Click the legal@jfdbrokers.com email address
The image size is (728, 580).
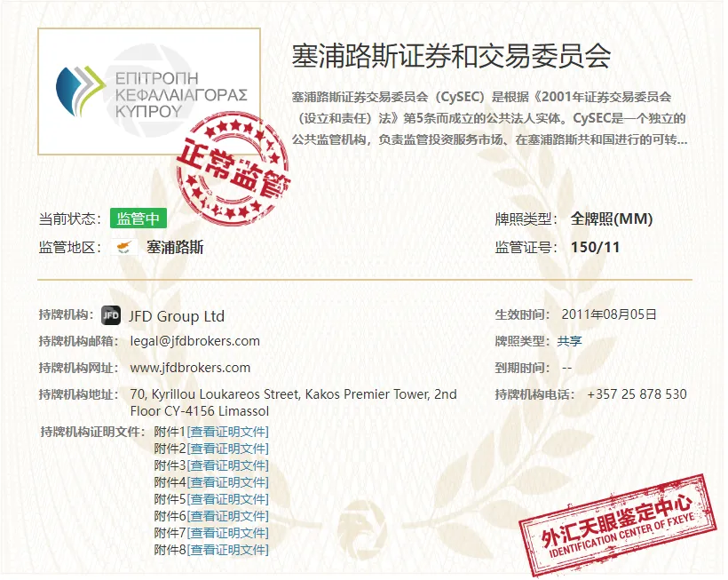tap(195, 341)
